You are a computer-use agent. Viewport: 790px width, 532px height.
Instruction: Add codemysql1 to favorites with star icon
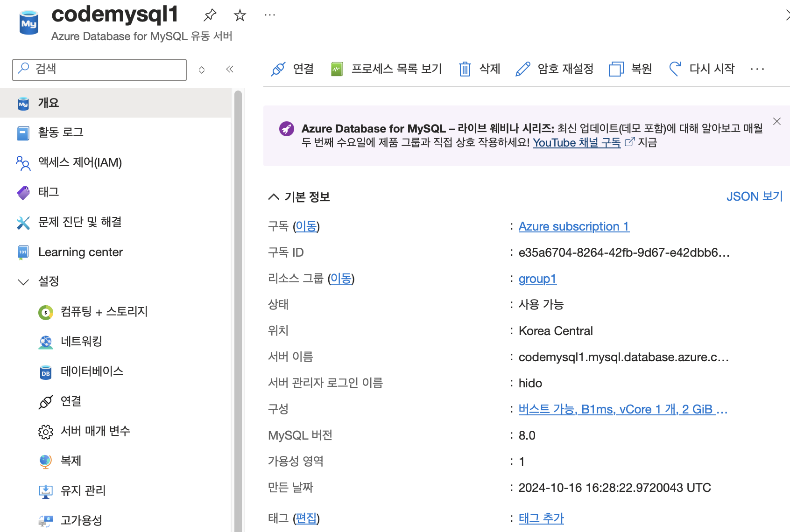click(240, 15)
